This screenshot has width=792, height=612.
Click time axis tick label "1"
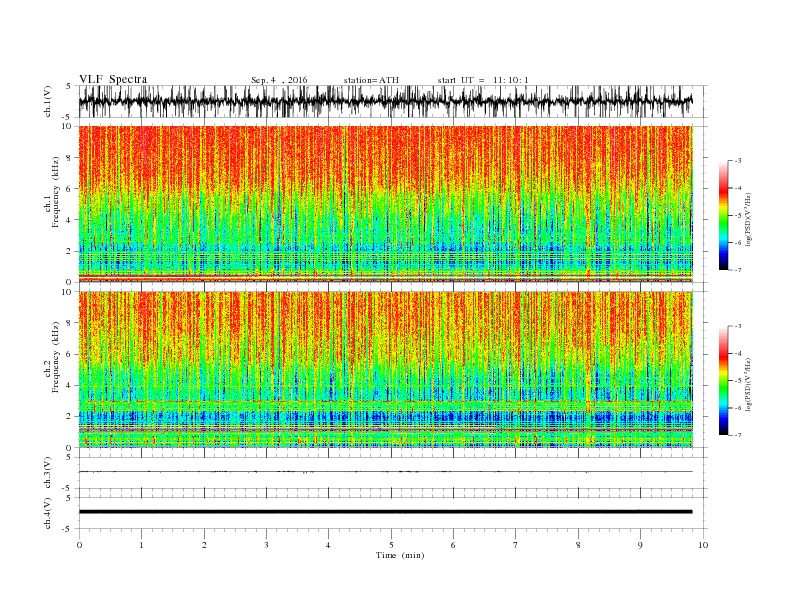[x=141, y=545]
